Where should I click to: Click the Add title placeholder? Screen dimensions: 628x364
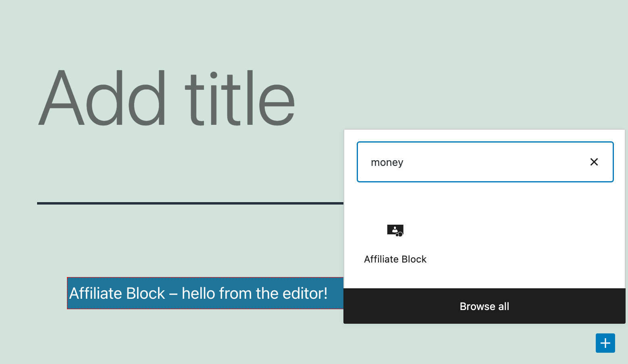166,98
